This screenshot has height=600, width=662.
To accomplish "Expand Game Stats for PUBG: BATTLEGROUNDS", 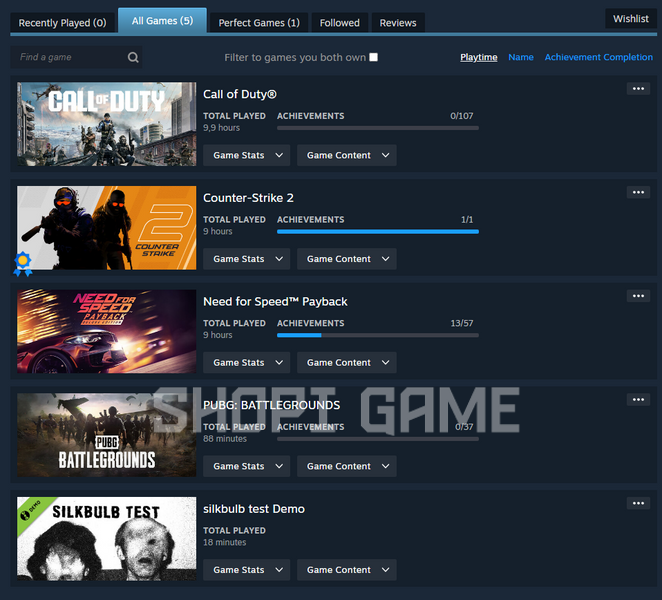I will pyautogui.click(x=247, y=466).
